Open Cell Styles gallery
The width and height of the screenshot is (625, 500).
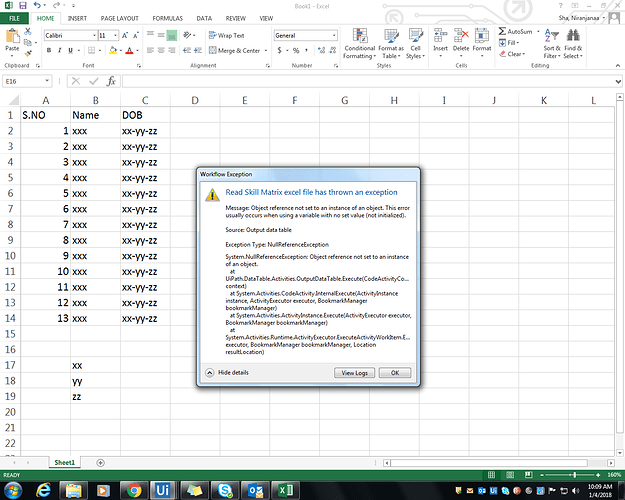415,44
